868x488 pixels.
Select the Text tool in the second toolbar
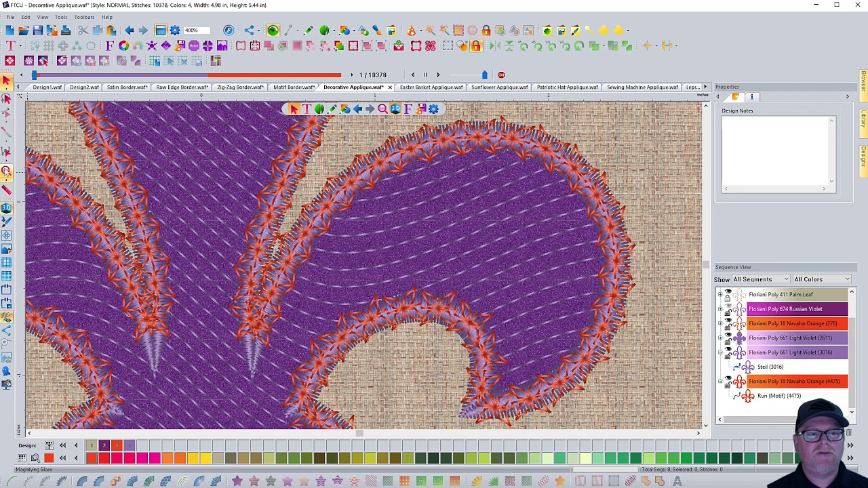(x=10, y=45)
